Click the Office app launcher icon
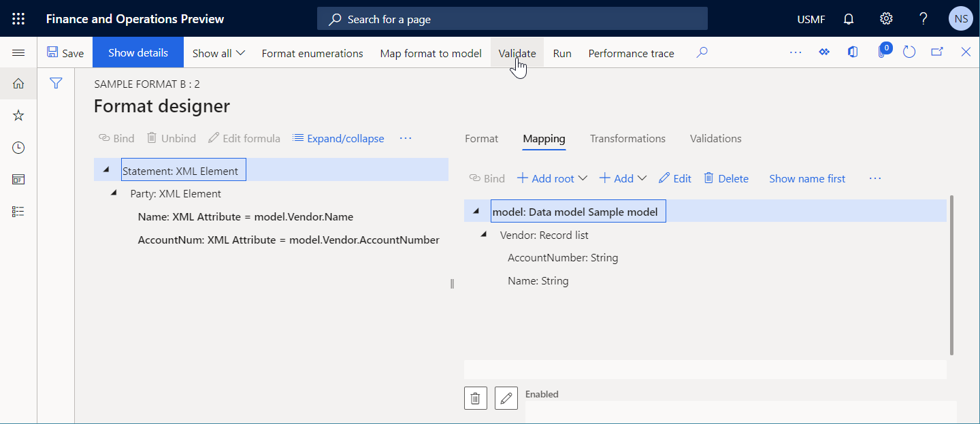Image resolution: width=980 pixels, height=424 pixels. [x=18, y=18]
